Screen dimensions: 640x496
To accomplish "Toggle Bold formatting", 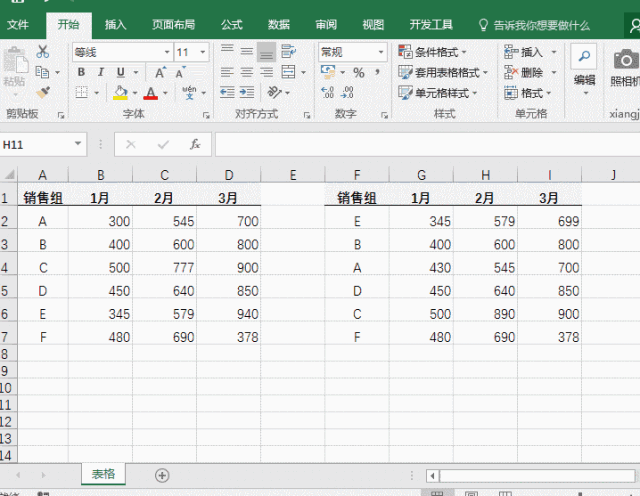I will (x=81, y=73).
